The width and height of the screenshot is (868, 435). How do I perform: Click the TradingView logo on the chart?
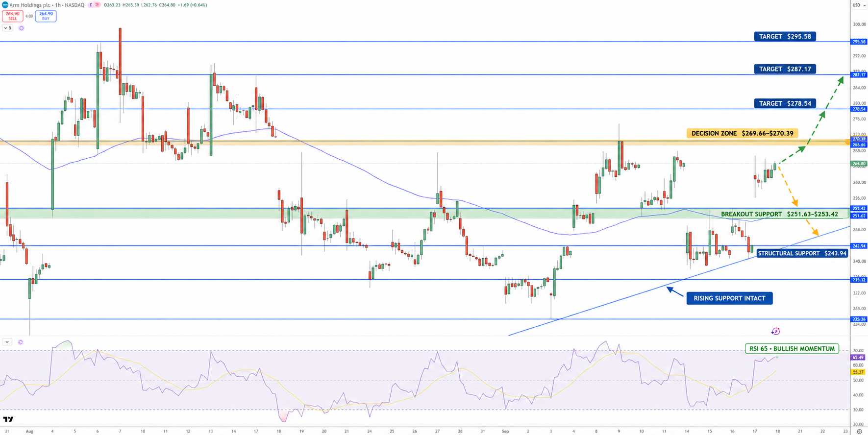pos(8,419)
